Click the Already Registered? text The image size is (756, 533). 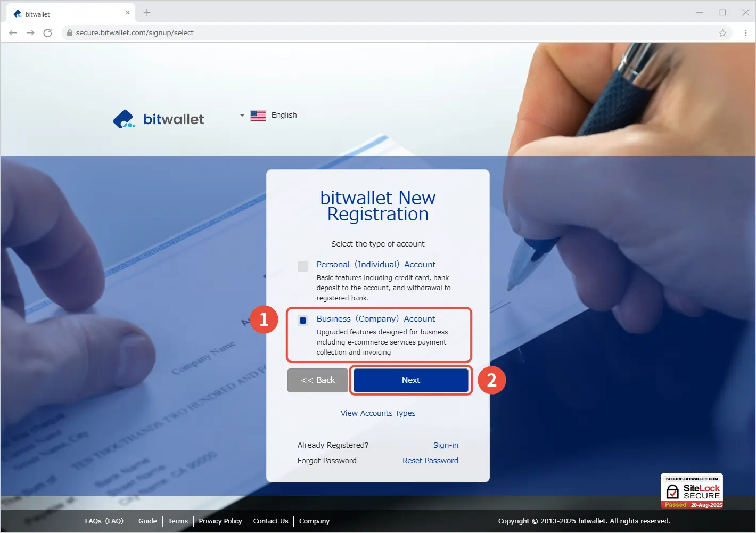[x=333, y=445]
